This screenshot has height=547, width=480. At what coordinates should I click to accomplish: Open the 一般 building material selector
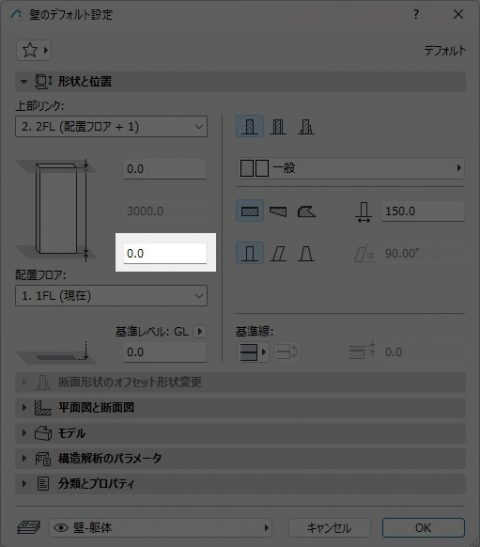coord(351,168)
